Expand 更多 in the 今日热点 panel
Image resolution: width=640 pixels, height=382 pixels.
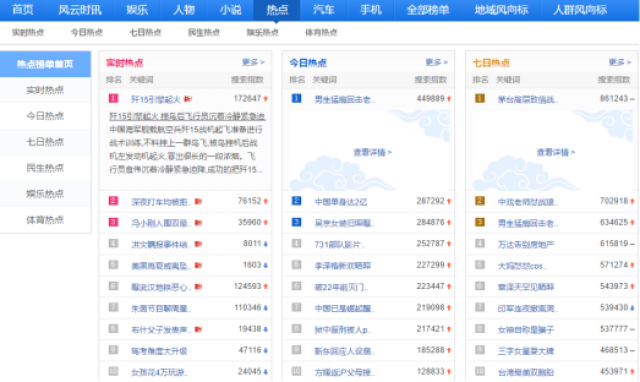tap(436, 62)
